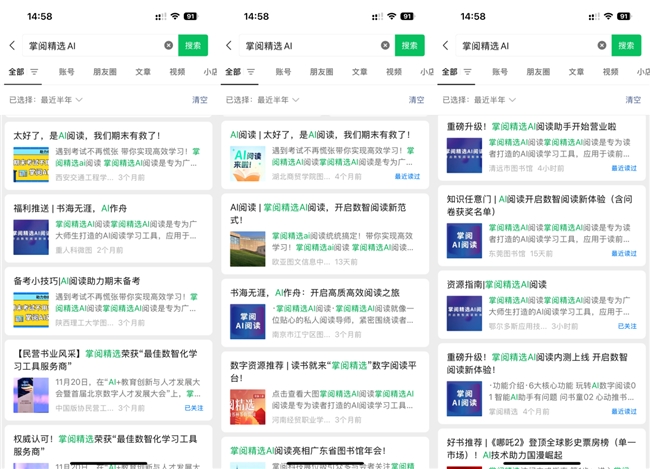Expand the 最近半年 dropdown in right screenshot

495,100
